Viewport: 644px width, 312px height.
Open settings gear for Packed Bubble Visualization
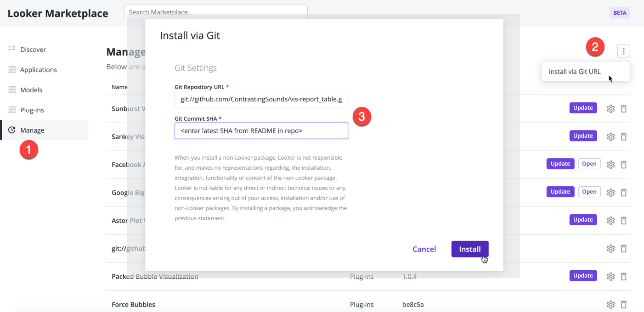click(610, 277)
